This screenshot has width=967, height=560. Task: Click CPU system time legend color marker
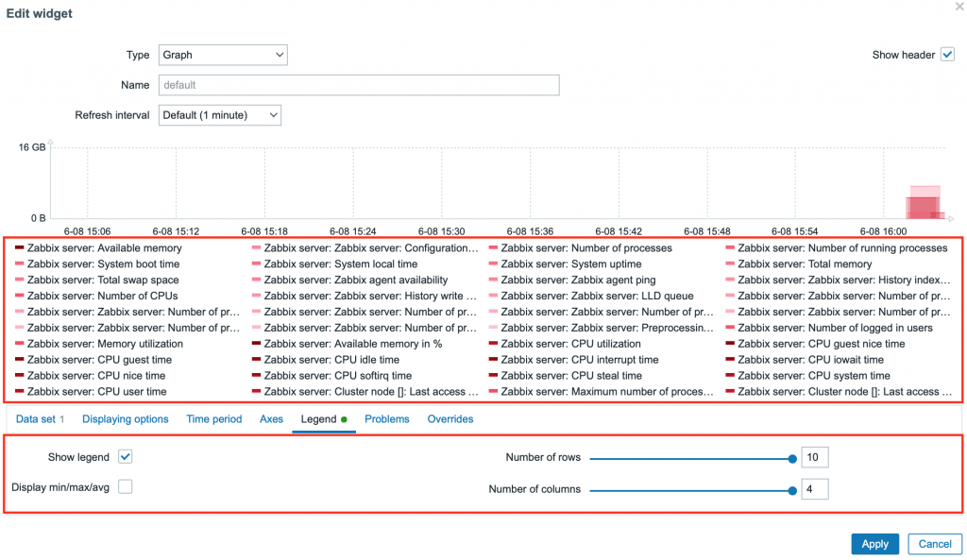coord(731,376)
